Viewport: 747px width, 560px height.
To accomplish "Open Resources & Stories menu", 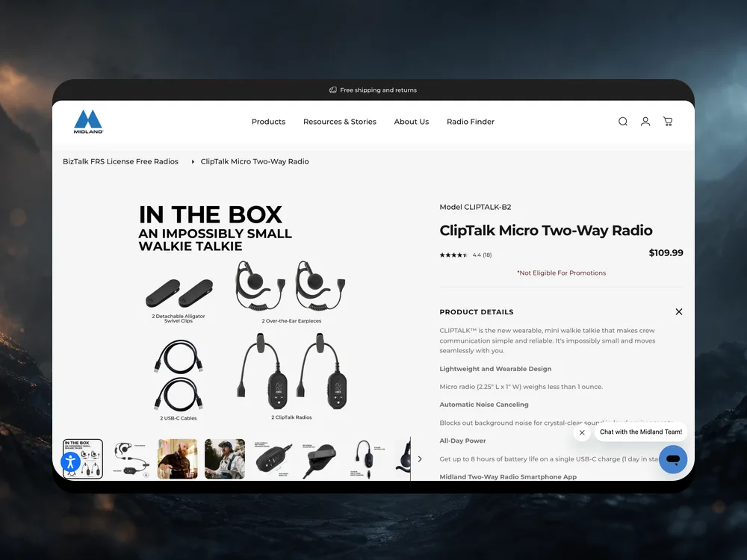I will click(340, 122).
